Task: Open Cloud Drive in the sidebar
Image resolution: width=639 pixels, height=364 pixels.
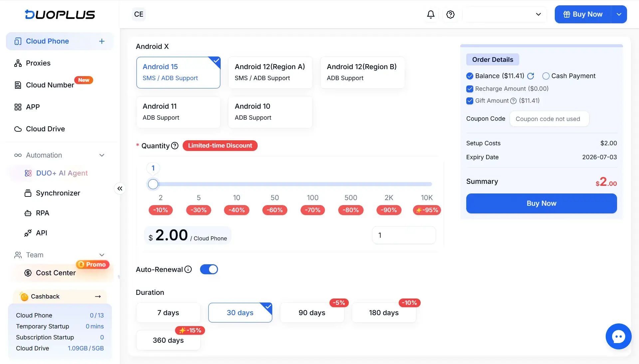Action: [x=60, y=129]
